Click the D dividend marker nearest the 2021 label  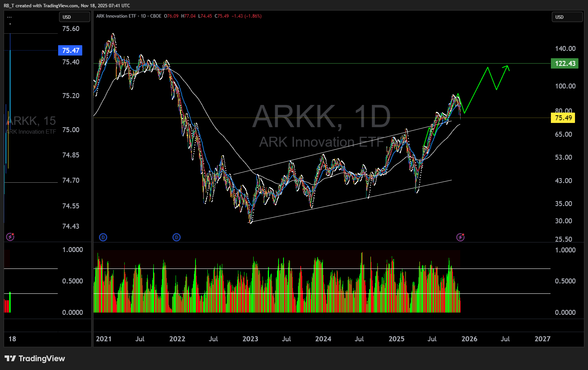tap(103, 237)
